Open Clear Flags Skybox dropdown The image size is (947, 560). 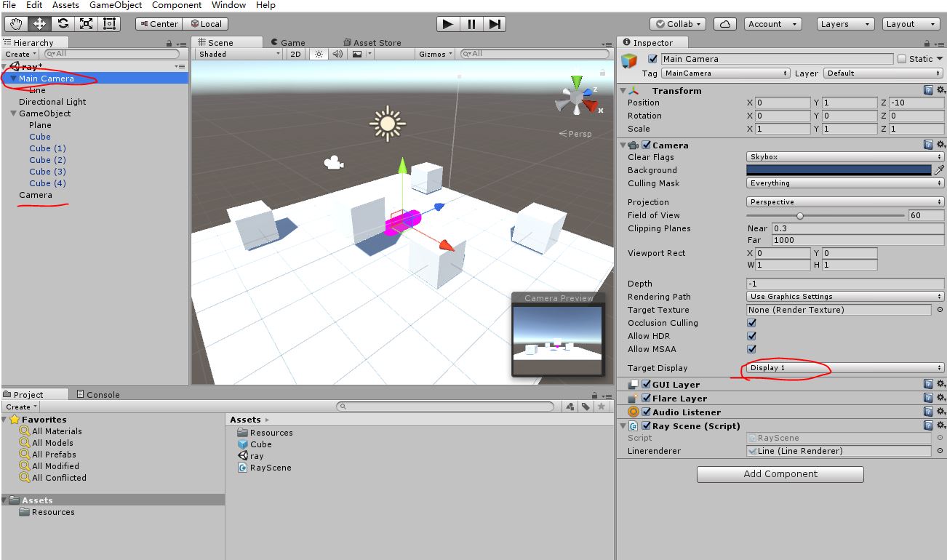(x=845, y=156)
